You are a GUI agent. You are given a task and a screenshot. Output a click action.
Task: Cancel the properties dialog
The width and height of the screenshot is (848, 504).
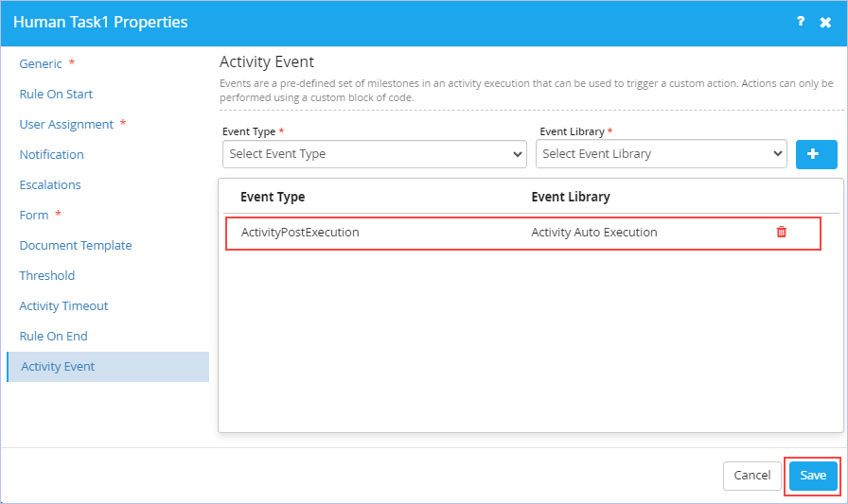click(751, 476)
